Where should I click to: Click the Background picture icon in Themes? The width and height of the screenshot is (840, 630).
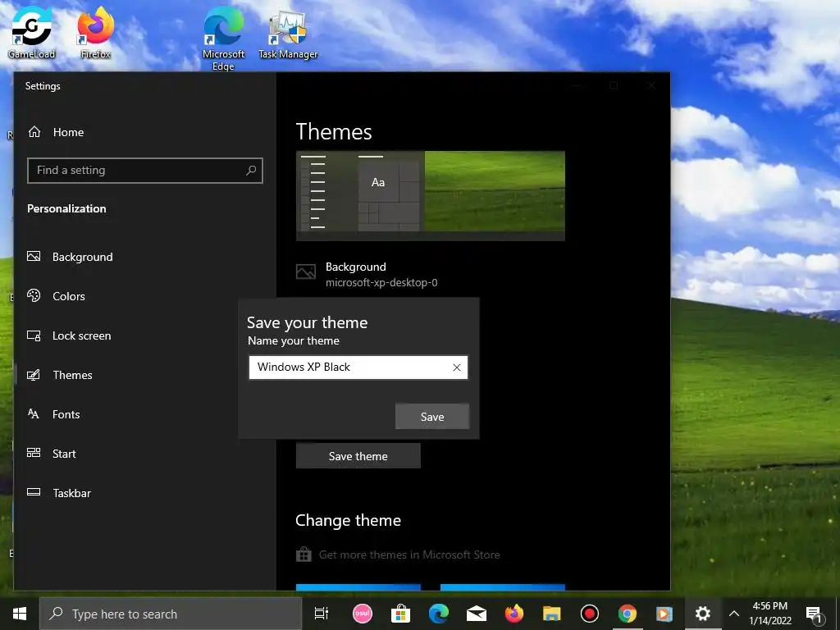306,272
